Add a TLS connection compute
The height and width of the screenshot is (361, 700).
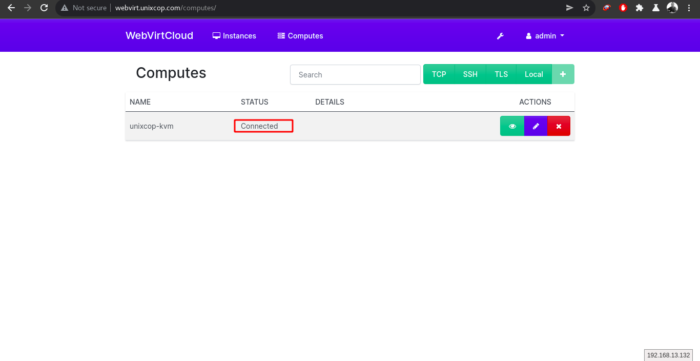click(501, 74)
